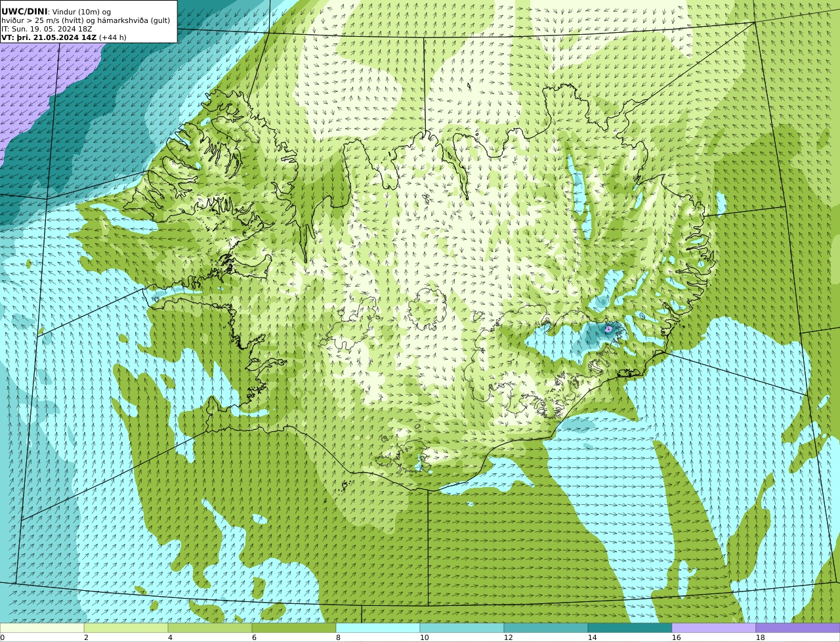840x642 pixels.
Task: Click the '14' tick label on the color scale
Action: click(592, 637)
